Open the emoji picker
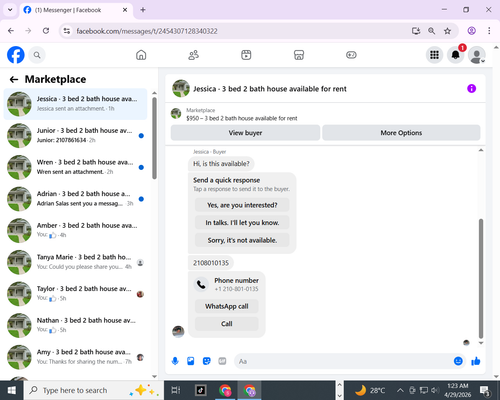Screen dimensions: 500x400 click(x=458, y=361)
